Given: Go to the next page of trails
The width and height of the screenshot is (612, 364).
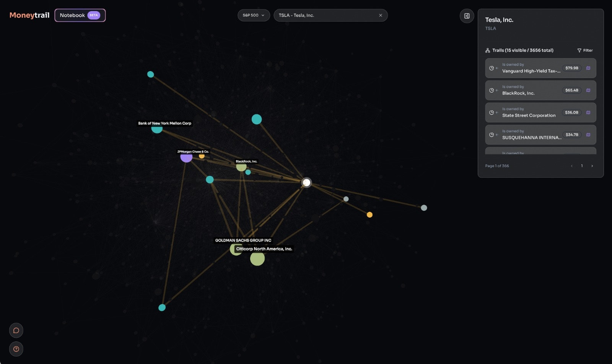Looking at the screenshot, I should [x=592, y=166].
